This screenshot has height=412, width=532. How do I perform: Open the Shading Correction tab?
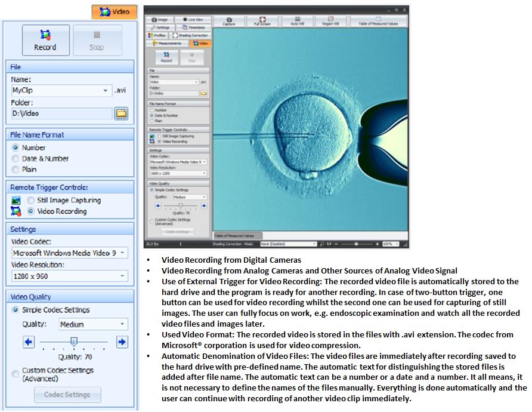[x=191, y=35]
